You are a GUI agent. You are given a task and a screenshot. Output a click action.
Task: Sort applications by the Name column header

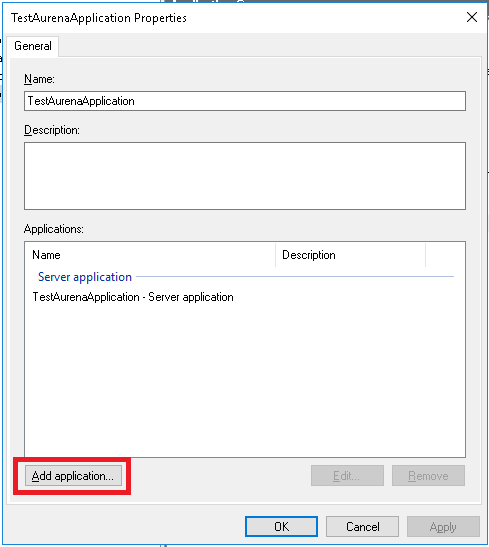(x=150, y=255)
